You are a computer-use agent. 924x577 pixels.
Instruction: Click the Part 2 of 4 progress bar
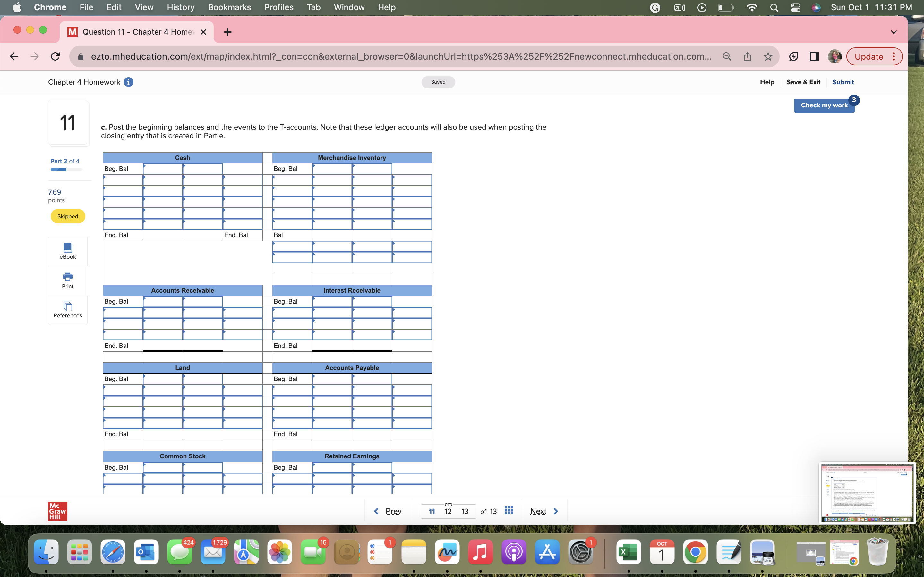coord(66,169)
